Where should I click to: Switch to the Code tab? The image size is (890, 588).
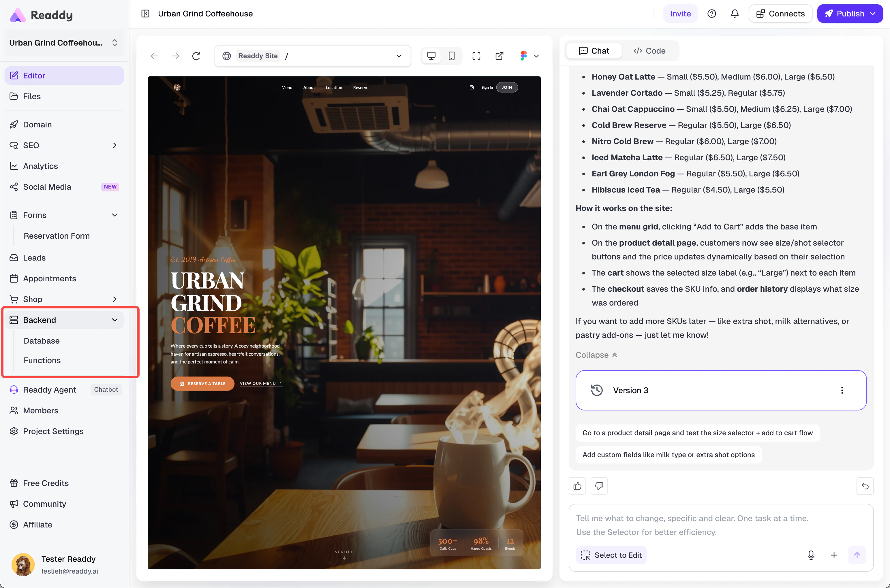point(649,51)
